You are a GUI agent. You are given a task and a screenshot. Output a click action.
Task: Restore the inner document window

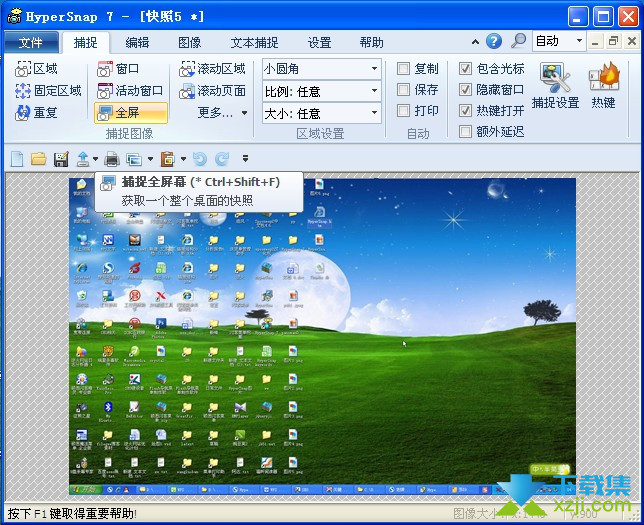click(613, 41)
